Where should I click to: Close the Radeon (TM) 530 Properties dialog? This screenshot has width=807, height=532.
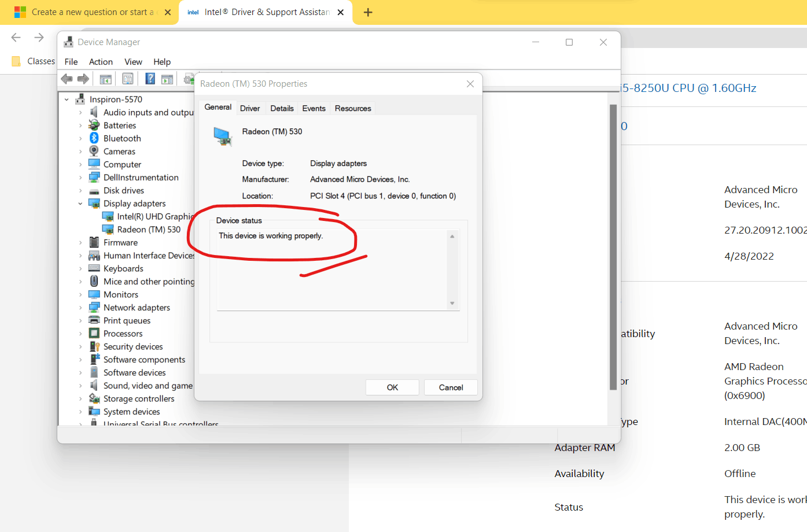coord(470,84)
